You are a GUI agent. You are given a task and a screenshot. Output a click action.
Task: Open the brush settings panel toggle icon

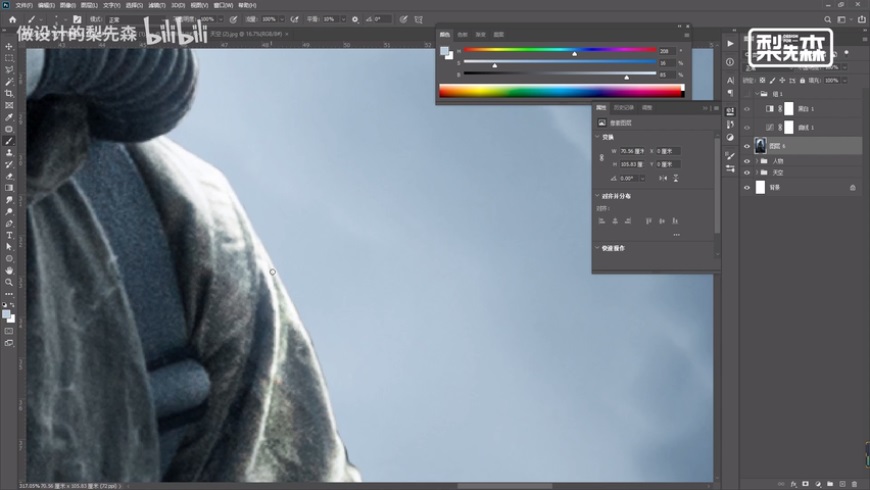click(x=77, y=19)
